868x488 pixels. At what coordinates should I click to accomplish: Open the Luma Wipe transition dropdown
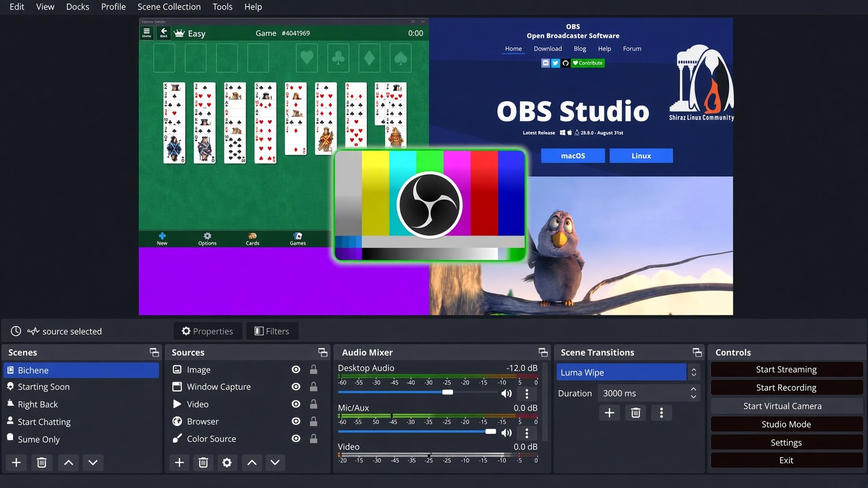coord(628,373)
